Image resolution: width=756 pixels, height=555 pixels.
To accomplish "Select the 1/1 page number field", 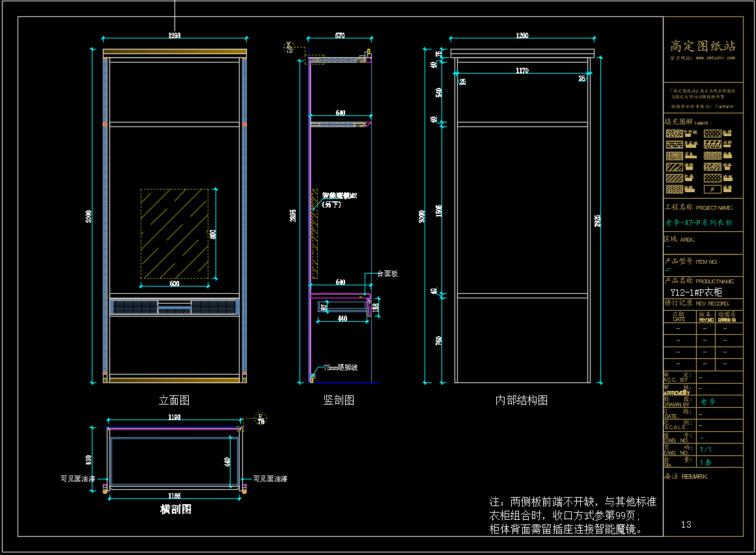I will pos(705,450).
